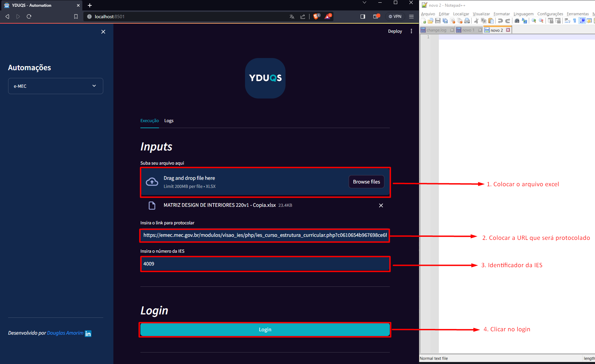
Task: Click the Deploy button
Action: tap(395, 31)
